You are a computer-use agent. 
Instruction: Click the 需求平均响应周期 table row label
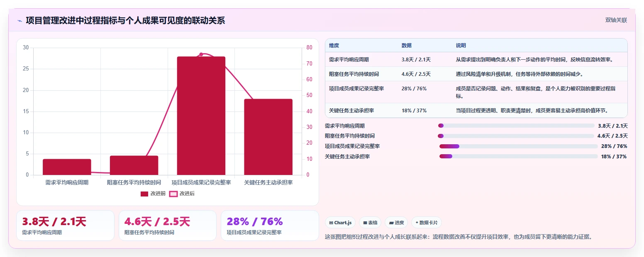pos(349,60)
